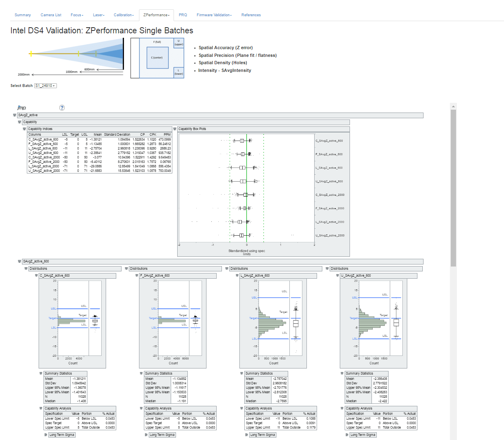The height and width of the screenshot is (440, 504).
Task: Open the ZPerformance tab menu
Action: 156,15
